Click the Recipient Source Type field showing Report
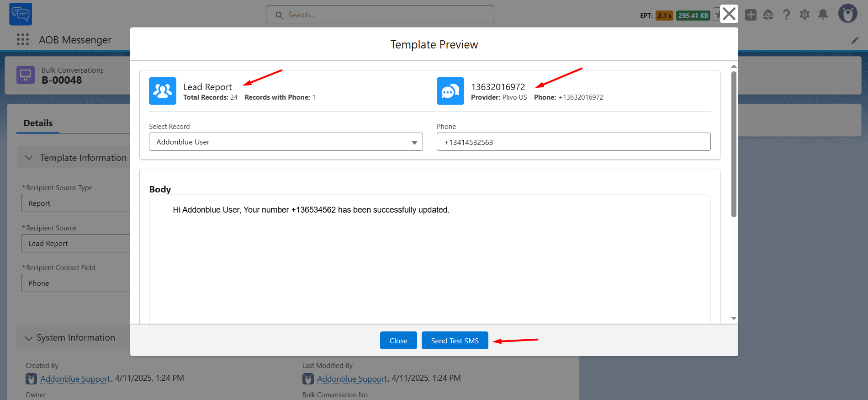Screen dimensions: 868x400 tap(75, 203)
